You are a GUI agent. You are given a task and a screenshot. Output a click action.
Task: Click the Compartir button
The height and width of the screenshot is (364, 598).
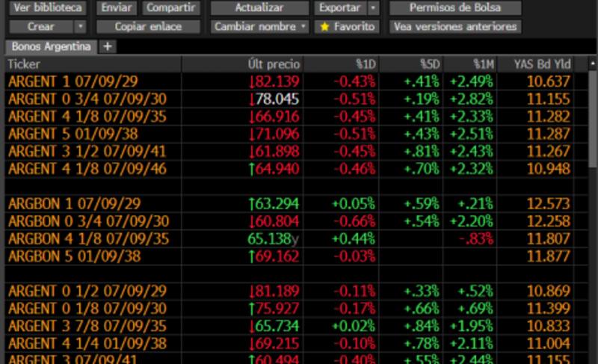(172, 8)
